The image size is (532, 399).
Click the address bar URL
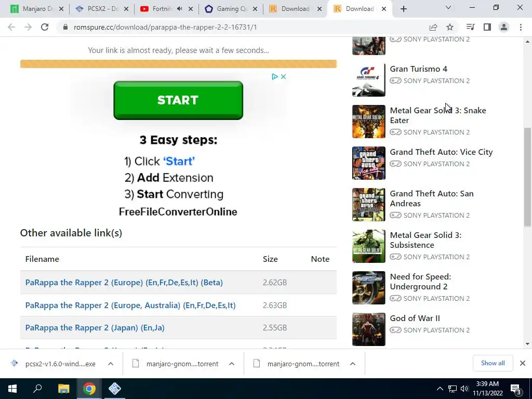pyautogui.click(x=165, y=27)
